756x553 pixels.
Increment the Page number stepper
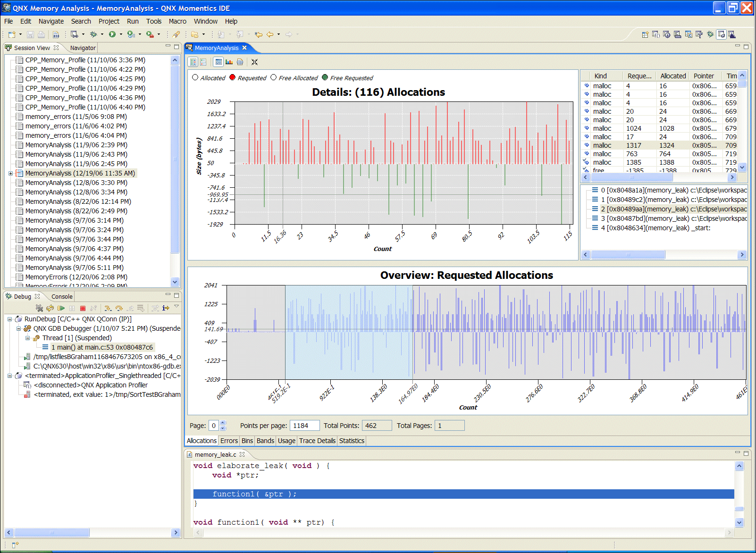click(x=222, y=423)
